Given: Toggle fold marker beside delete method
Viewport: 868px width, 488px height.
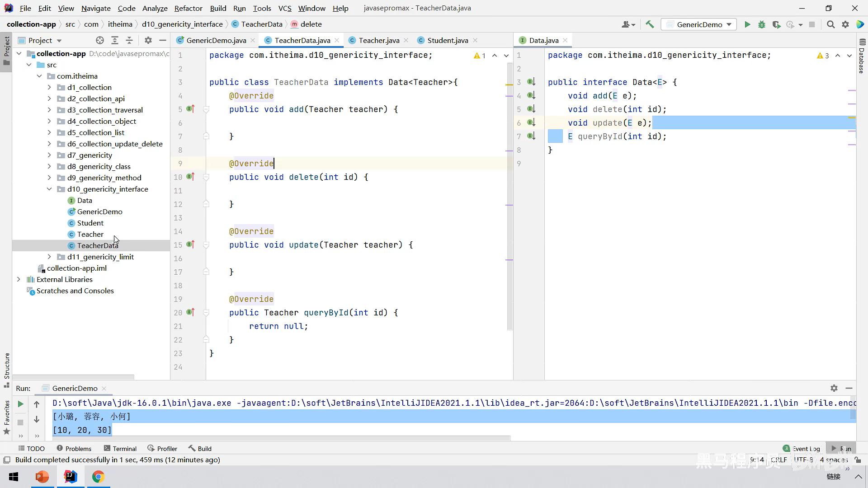Looking at the screenshot, I should (206, 177).
